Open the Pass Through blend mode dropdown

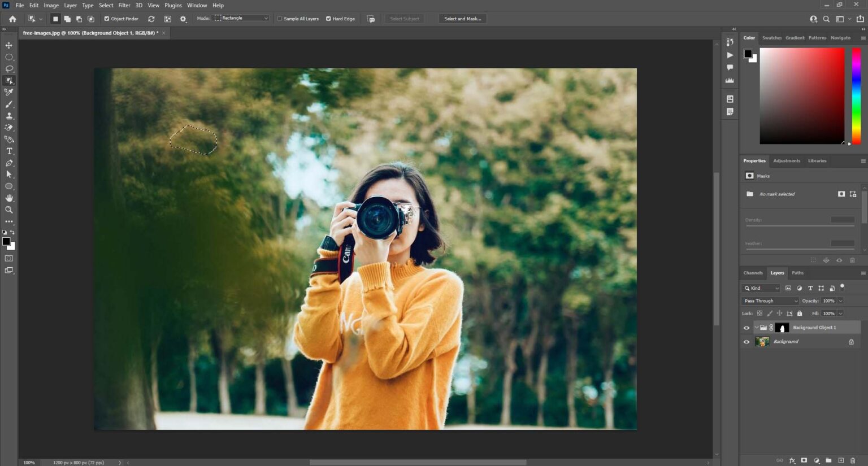click(770, 300)
